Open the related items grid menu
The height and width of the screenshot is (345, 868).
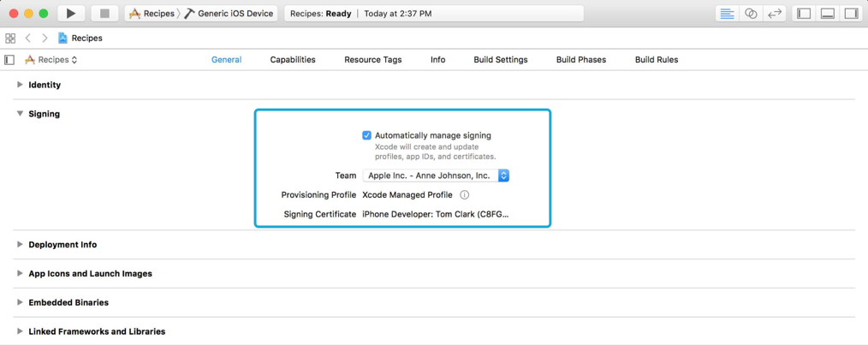pyautogui.click(x=10, y=39)
